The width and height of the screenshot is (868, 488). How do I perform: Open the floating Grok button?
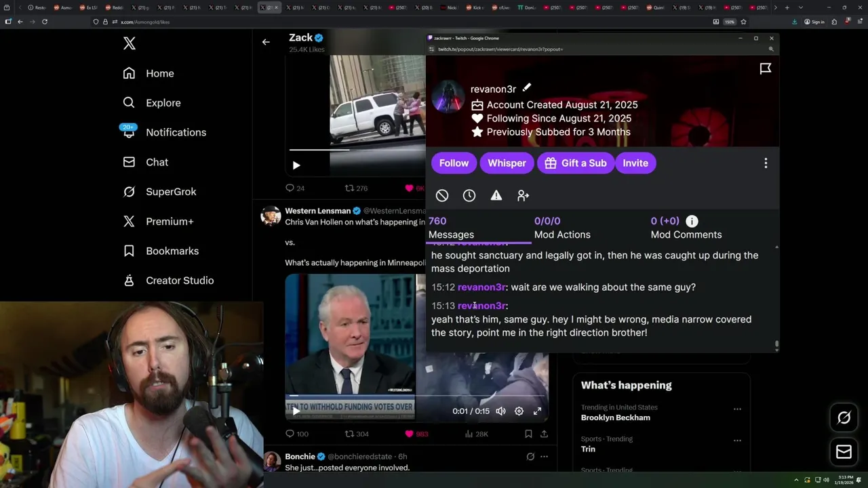tap(844, 418)
